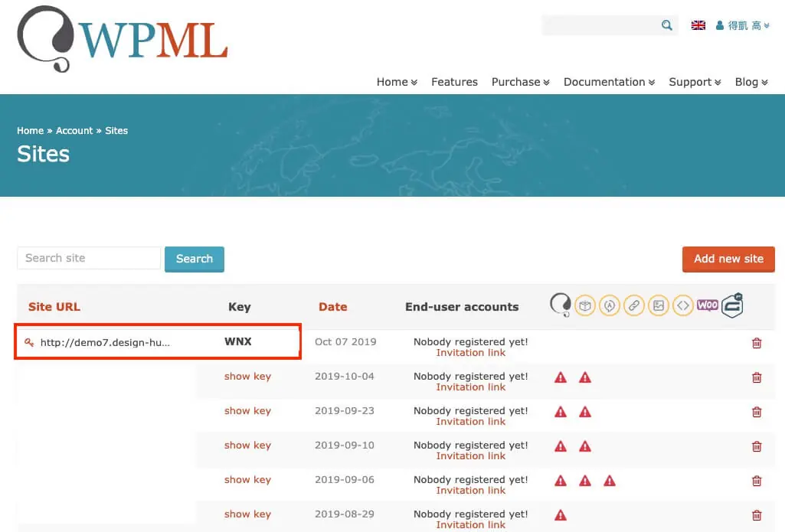This screenshot has width=785, height=532.
Task: Show the key for the 2019-10-04 site
Action: (247, 377)
